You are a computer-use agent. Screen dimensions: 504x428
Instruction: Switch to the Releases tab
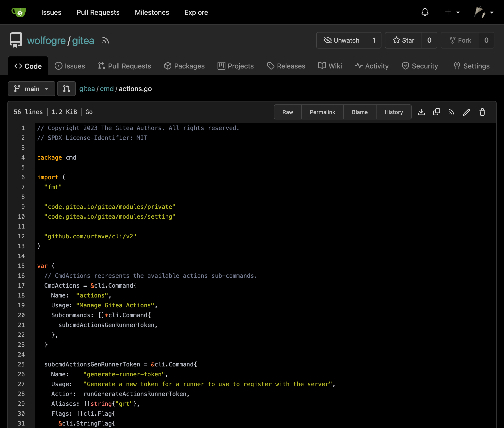click(x=286, y=66)
